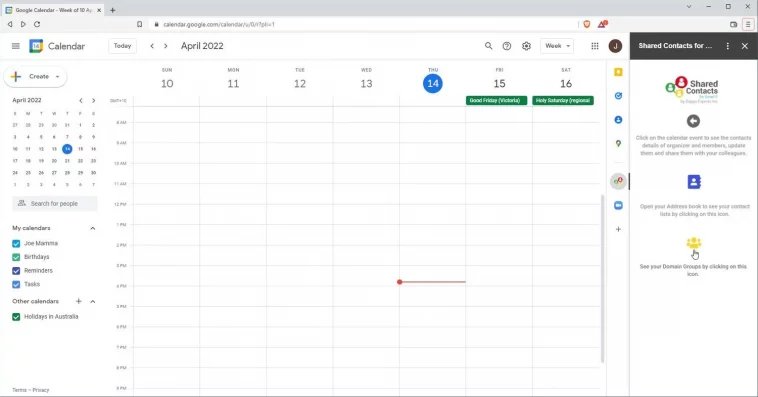758x397 pixels.
Task: Open the Week view dropdown
Action: [x=557, y=46]
